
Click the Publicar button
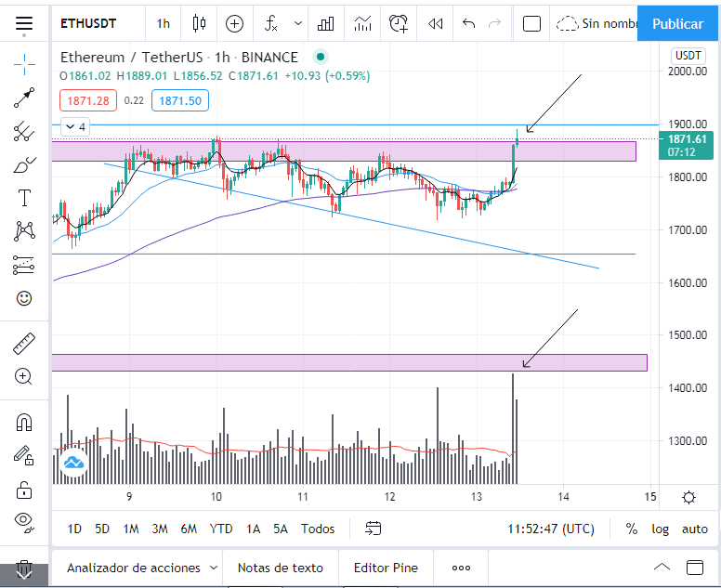pos(677,23)
